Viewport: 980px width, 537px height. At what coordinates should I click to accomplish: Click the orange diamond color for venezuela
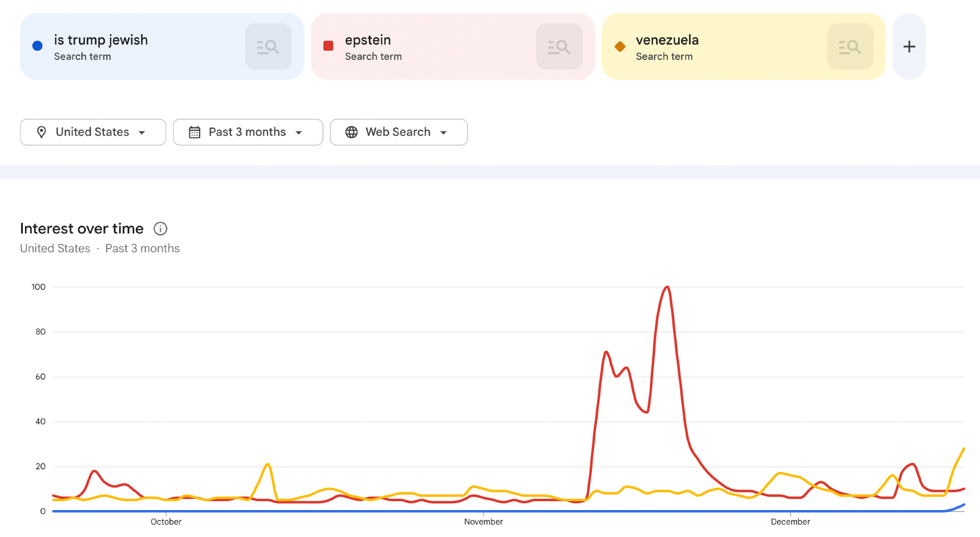(620, 47)
